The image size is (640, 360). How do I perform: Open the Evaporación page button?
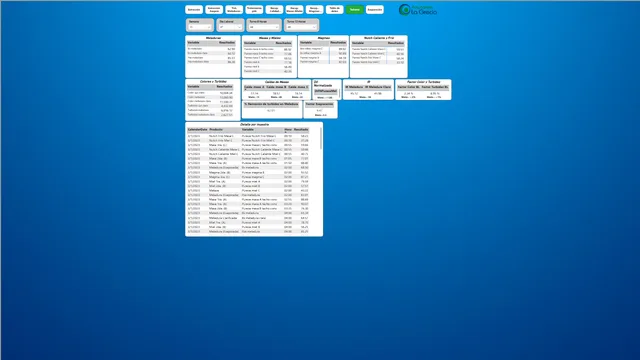(375, 9)
